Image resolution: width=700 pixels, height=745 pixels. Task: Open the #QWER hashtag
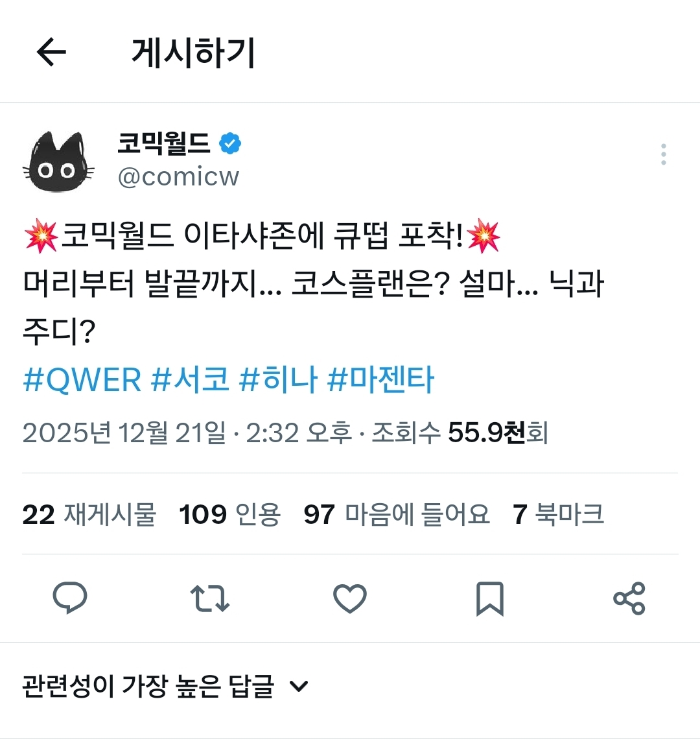tap(82, 380)
